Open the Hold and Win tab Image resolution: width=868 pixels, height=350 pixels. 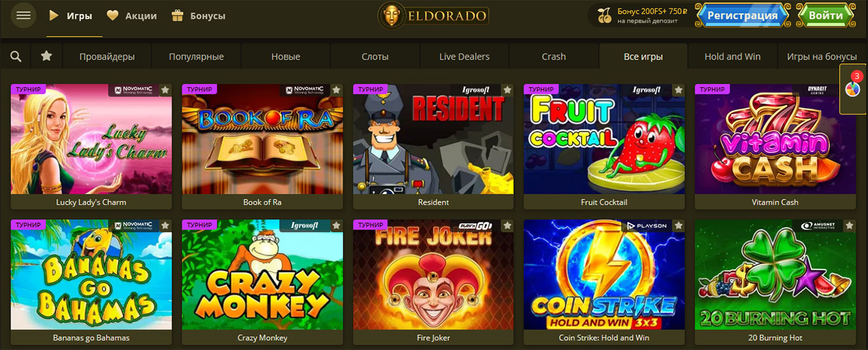tap(733, 56)
